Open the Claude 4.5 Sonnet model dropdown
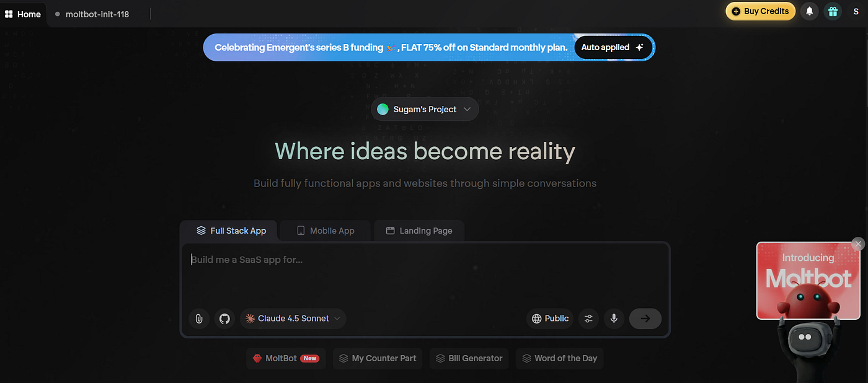Screen dimensions: 868x383 [293, 319]
